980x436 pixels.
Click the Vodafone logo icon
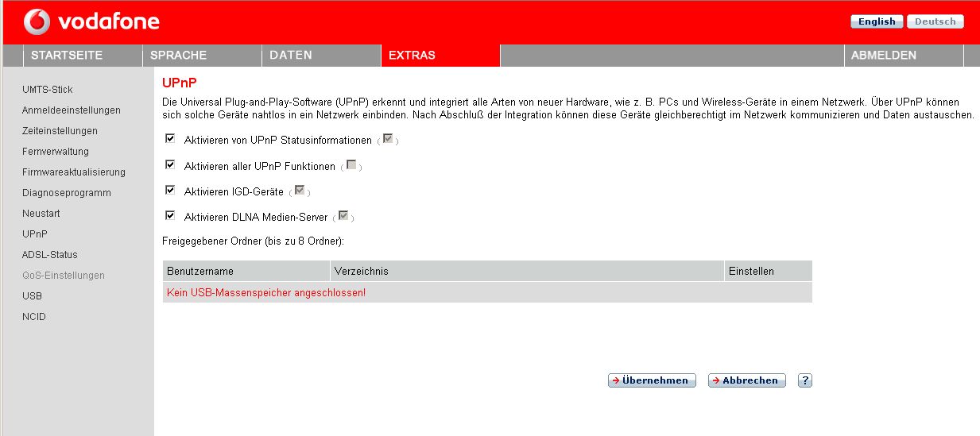tap(37, 22)
